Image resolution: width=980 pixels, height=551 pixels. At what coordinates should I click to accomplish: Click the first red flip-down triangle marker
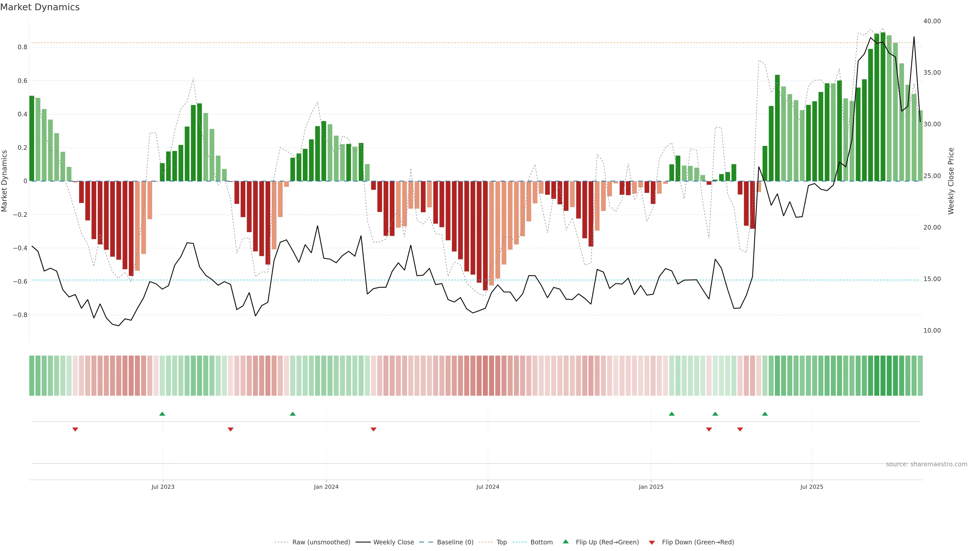(x=75, y=429)
